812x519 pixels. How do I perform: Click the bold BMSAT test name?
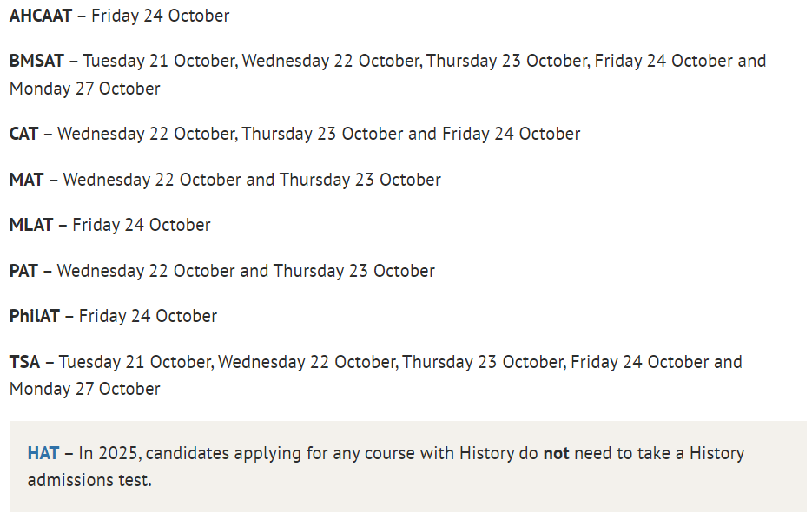coord(36,61)
